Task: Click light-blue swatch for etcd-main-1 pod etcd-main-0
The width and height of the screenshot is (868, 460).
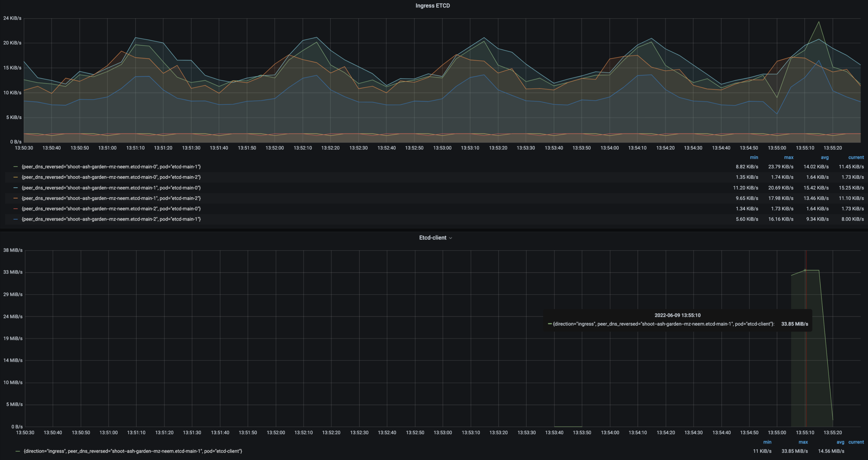Action: (15, 188)
